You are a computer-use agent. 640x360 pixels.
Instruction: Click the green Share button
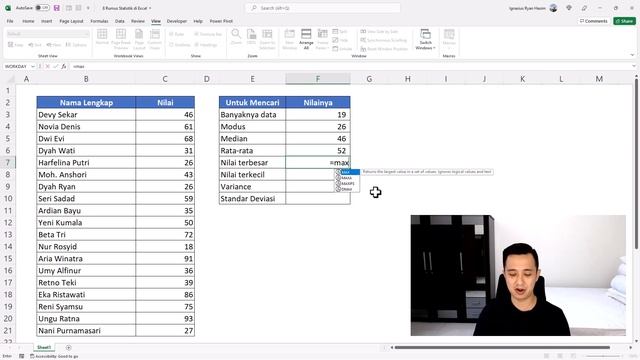624,21
